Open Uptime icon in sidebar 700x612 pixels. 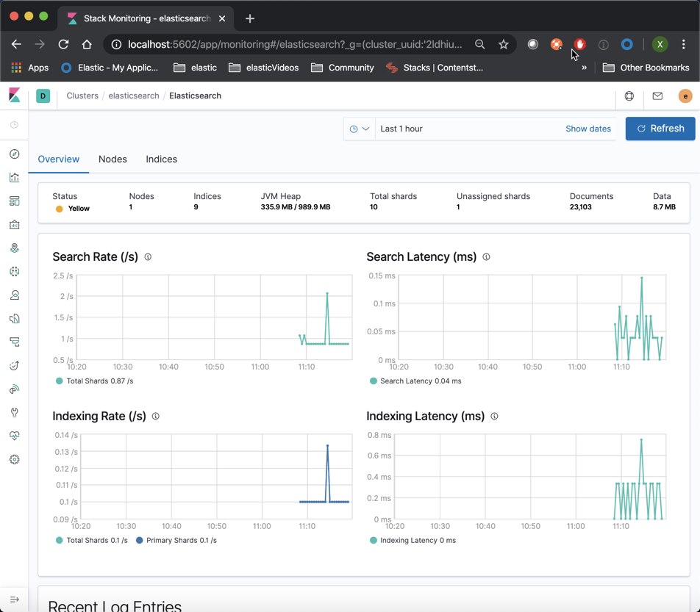[14, 366]
